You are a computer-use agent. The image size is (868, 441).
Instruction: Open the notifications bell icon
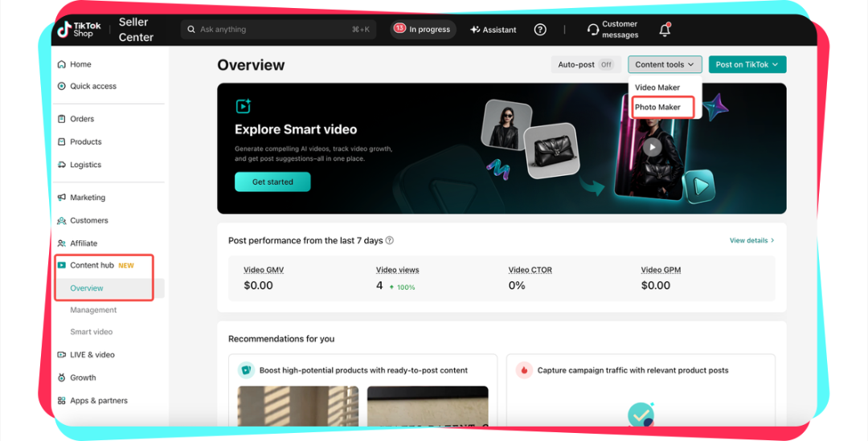[665, 30]
